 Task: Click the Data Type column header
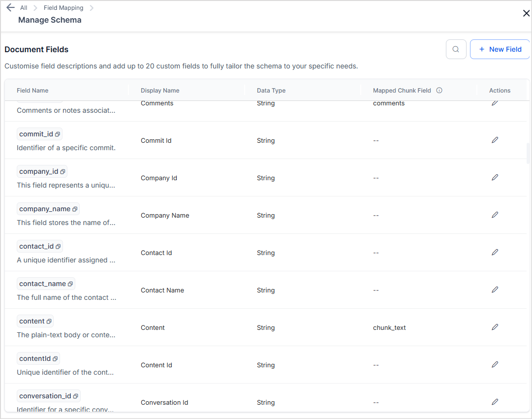click(271, 91)
